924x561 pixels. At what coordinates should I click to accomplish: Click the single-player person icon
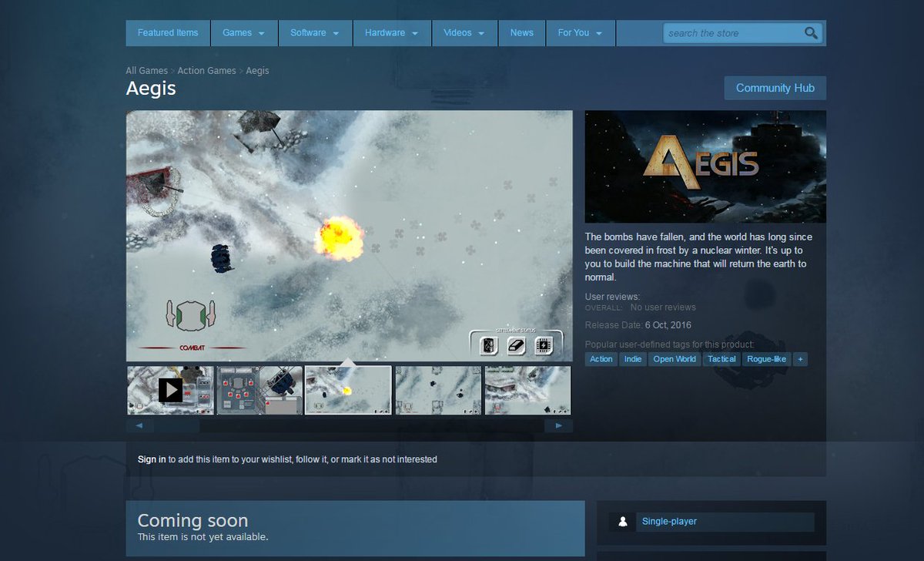(x=622, y=522)
